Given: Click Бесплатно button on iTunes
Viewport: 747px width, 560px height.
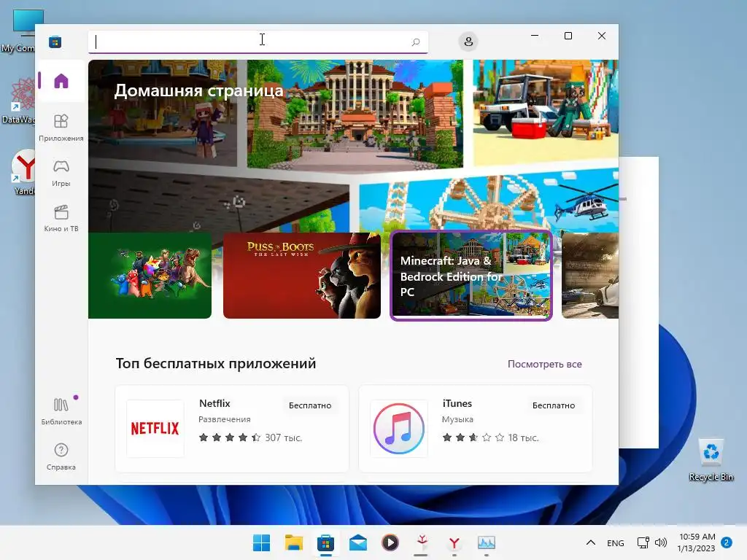Looking at the screenshot, I should click(554, 405).
